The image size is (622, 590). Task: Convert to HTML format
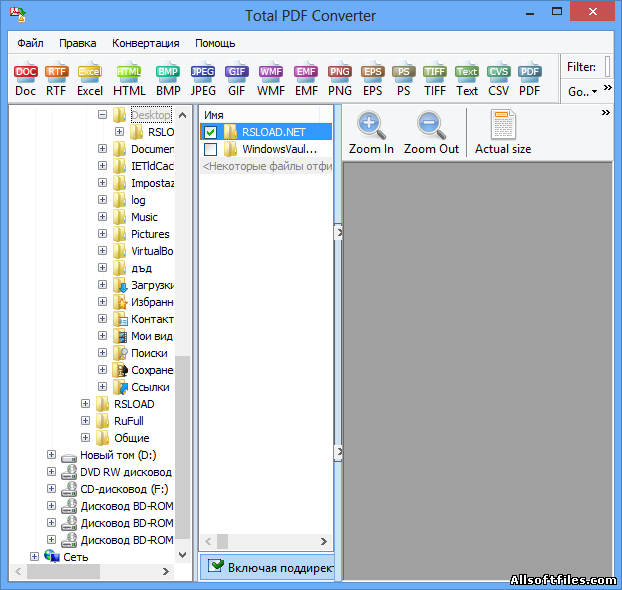click(129, 81)
